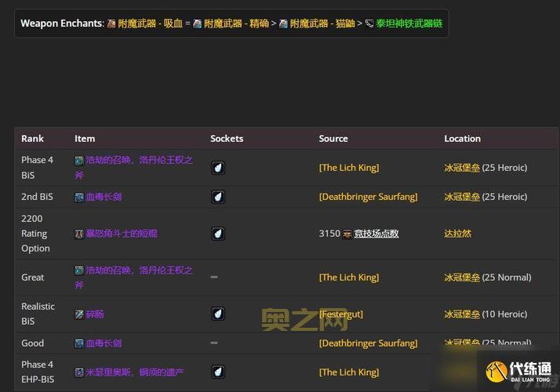Click the 米瑟里奥斯，铜须的遗产 item icon
The width and height of the screenshot is (560, 392).
(79, 372)
